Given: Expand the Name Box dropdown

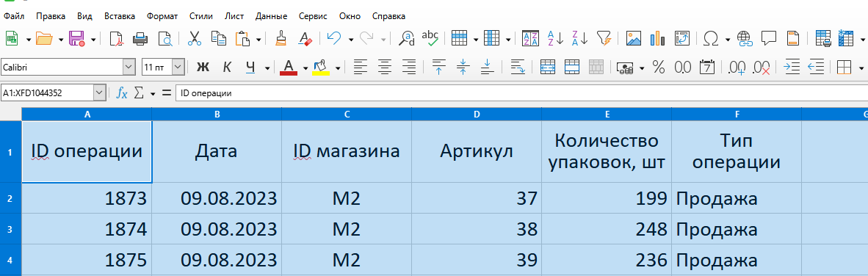Looking at the screenshot, I should (100, 93).
